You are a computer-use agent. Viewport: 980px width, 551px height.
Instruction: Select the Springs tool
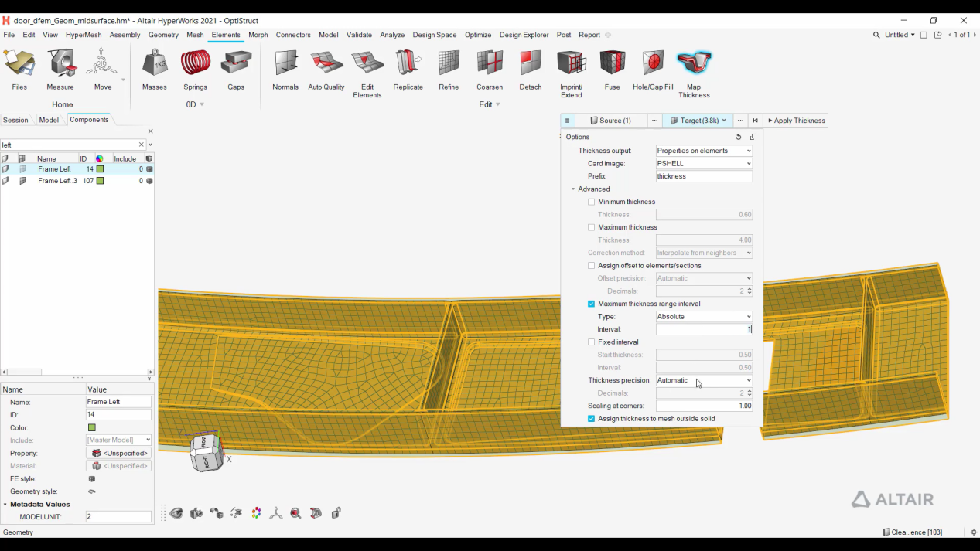195,70
